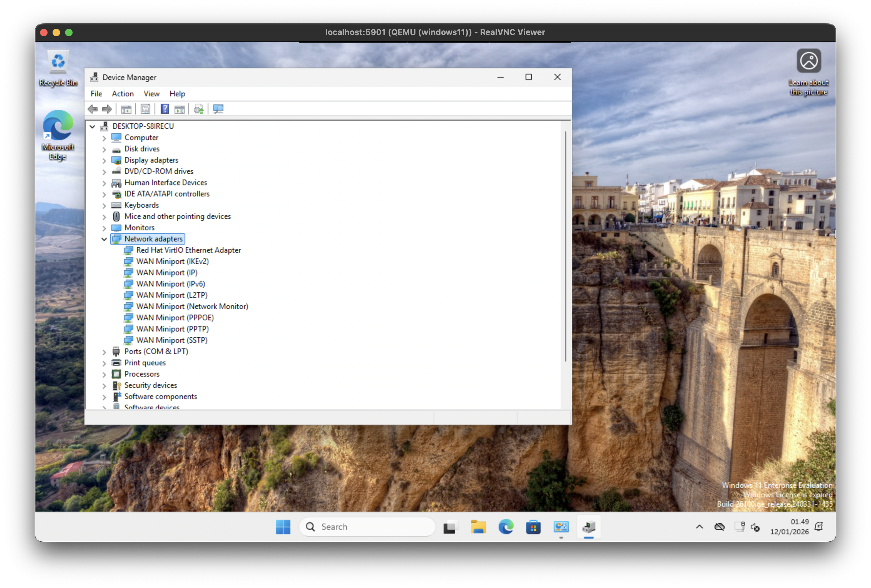Select the Red Hat VirtIO Ethernet Adapter
This screenshot has height=588, width=871.
pyautogui.click(x=188, y=250)
